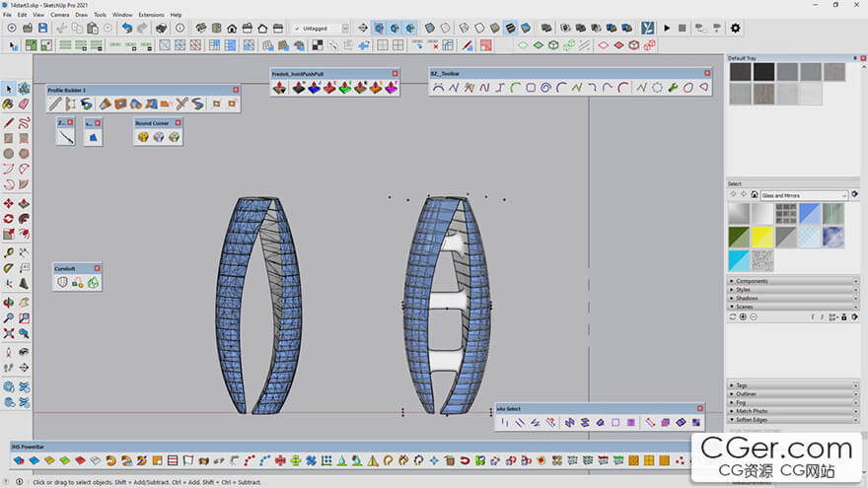Toggle the Untagged tag checkmark
This screenshot has width=868, height=488.
(x=298, y=29)
